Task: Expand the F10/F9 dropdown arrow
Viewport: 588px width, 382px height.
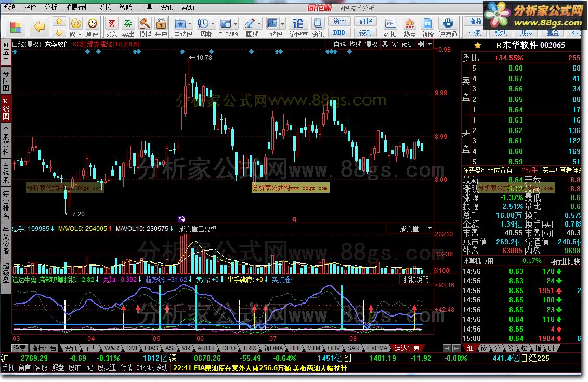Action: [235, 24]
